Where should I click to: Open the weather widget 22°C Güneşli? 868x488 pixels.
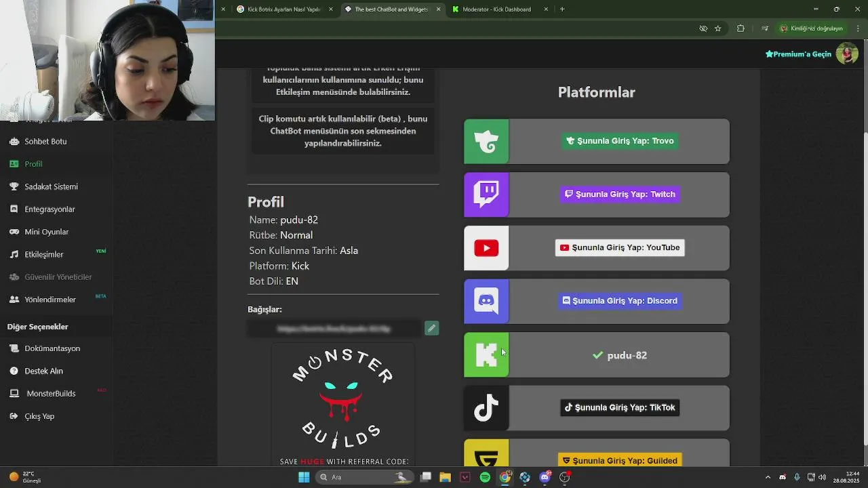coord(26,477)
